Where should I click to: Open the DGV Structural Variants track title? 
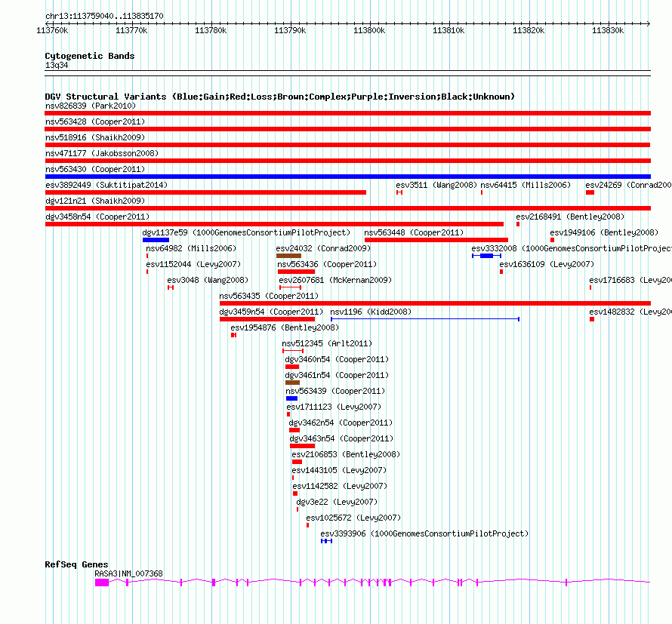280,97
